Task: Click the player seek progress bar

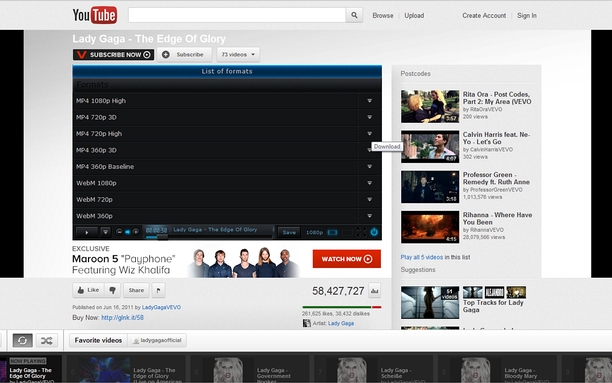Action: coord(209,237)
